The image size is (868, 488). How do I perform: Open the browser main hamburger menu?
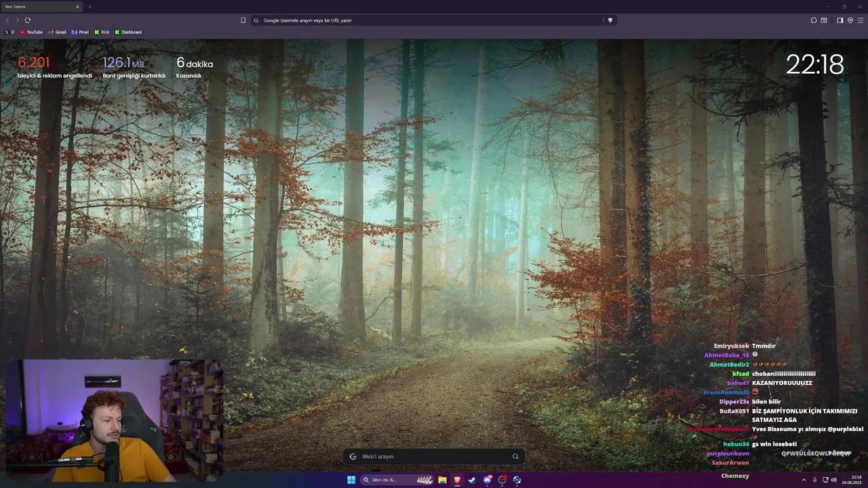[861, 20]
